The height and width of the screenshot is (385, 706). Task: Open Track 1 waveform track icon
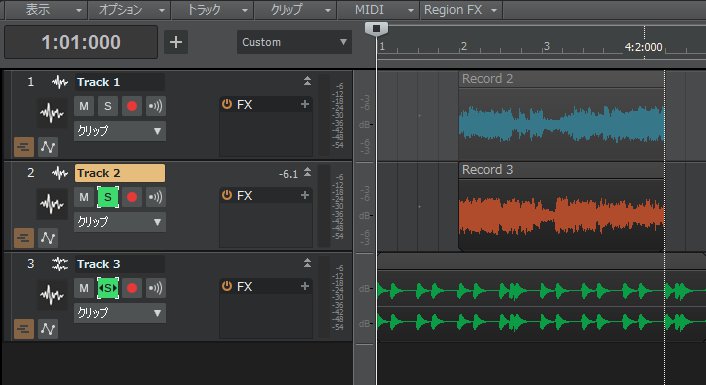(x=52, y=113)
